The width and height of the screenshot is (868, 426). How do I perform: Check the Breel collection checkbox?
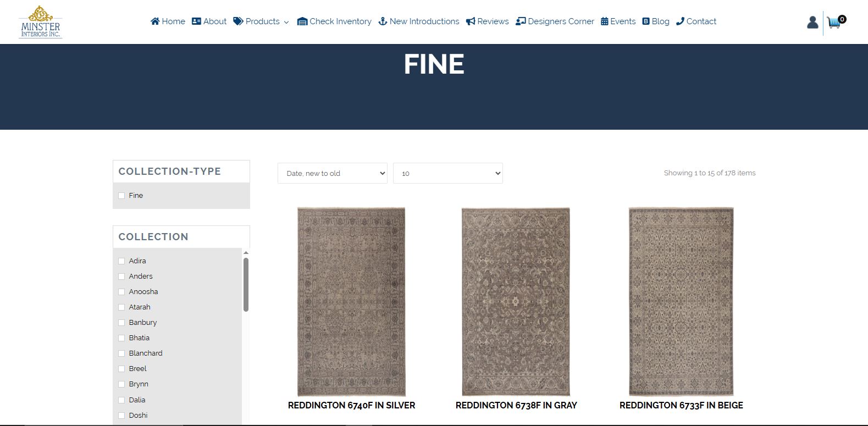tap(121, 369)
